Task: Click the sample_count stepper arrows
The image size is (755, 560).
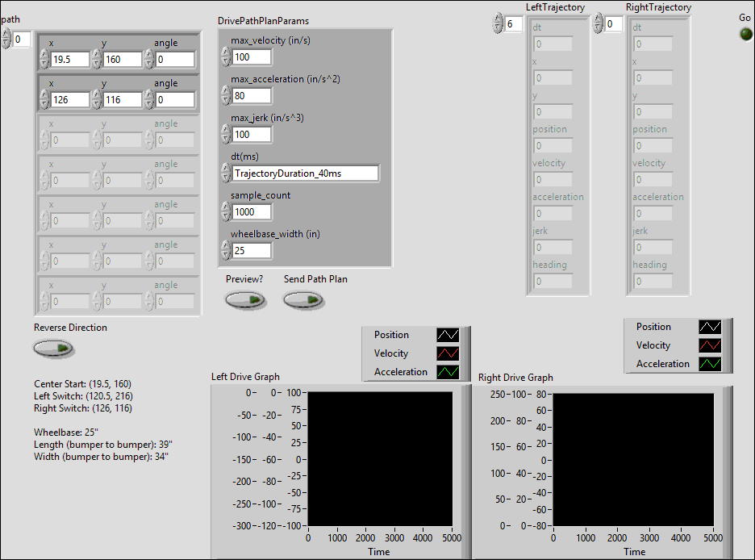Action: [226, 212]
